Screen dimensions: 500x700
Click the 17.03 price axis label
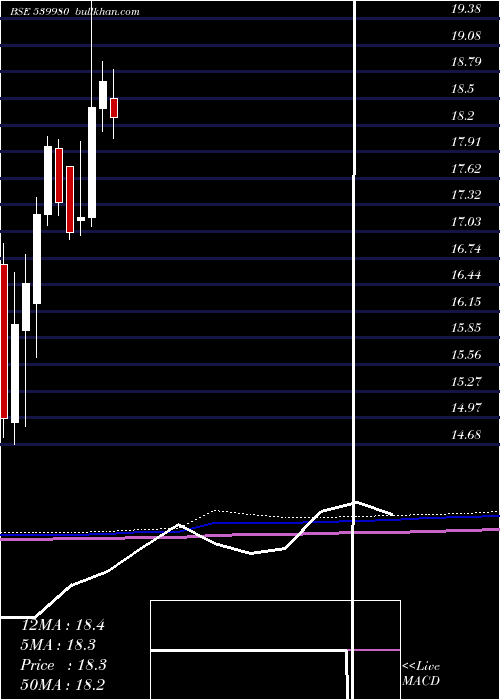466,221
